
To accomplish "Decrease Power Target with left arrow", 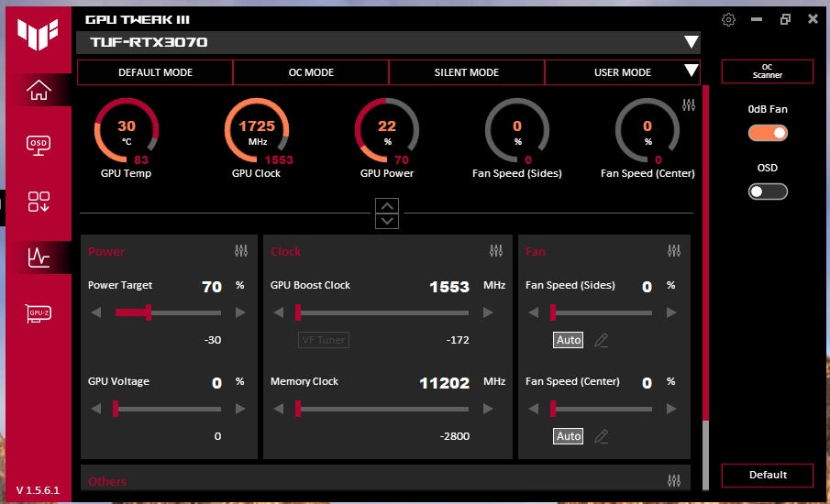I will click(x=95, y=312).
